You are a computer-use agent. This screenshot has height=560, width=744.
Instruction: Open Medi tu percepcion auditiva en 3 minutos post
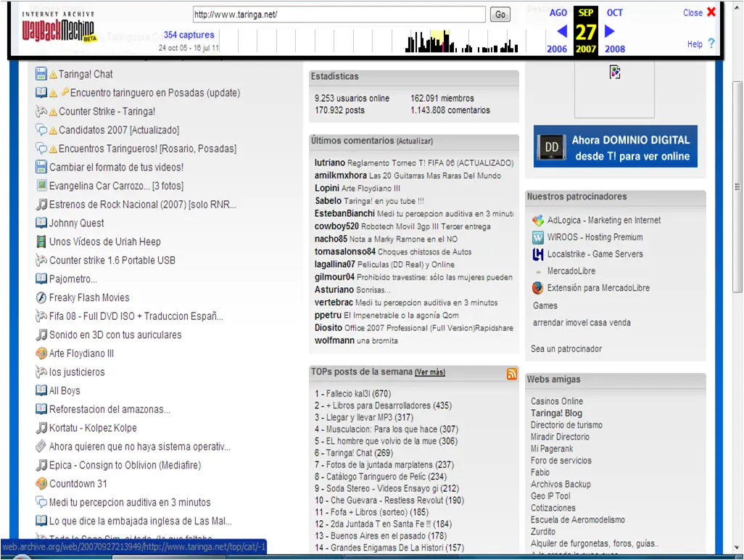click(130, 502)
